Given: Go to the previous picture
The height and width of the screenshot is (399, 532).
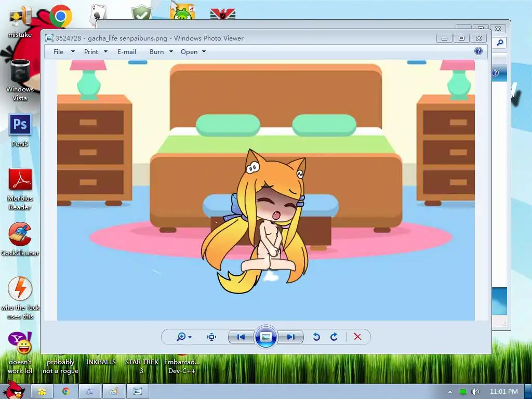Looking at the screenshot, I should pos(241,337).
